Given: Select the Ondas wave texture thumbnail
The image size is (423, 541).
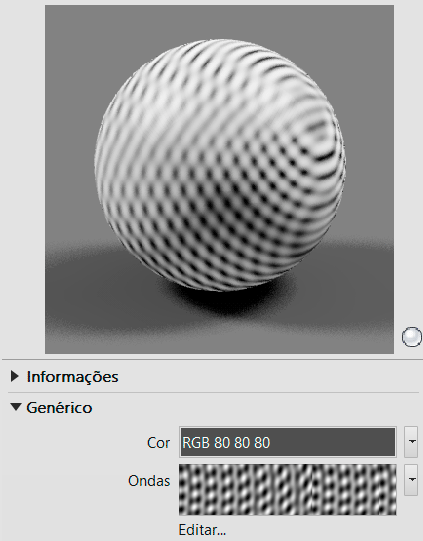Looking at the screenshot, I should 288,490.
